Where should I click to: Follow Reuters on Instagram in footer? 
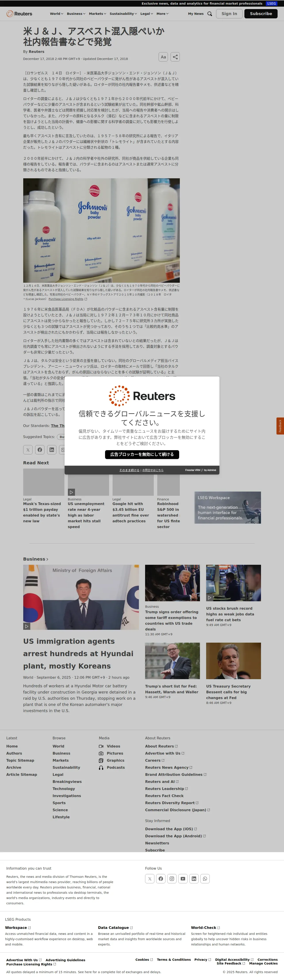172,879
